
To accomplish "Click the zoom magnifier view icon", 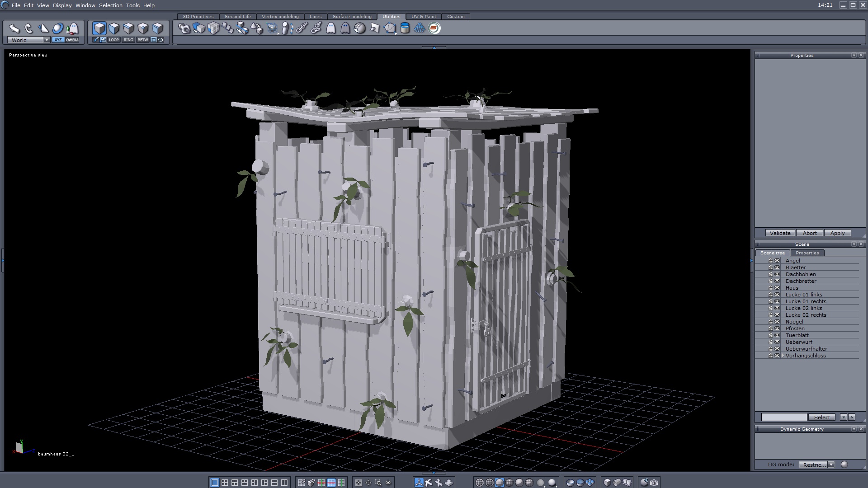I will tap(378, 483).
